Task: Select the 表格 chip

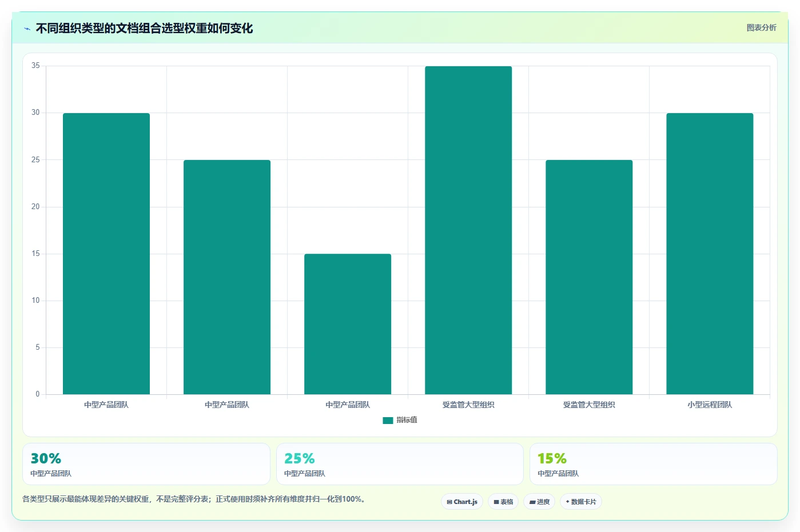Action: [x=503, y=502]
